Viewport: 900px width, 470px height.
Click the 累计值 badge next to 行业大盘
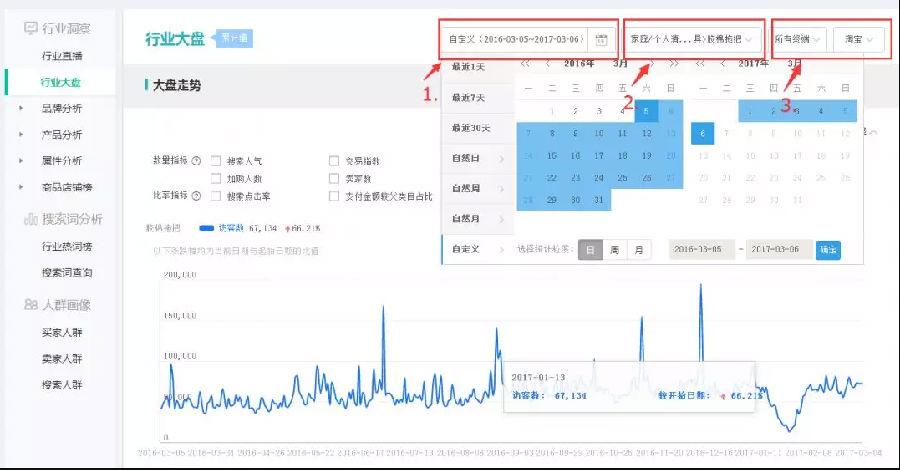[x=233, y=38]
